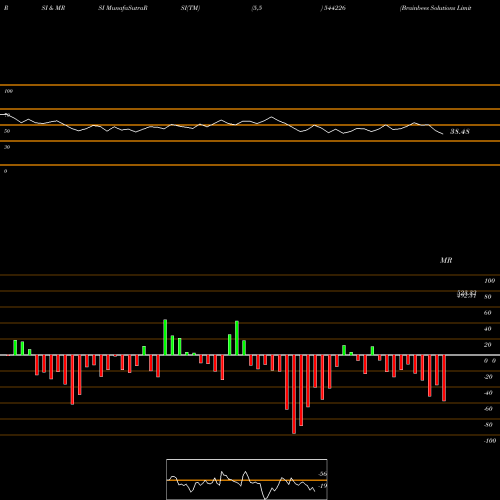Click the '60' label on MR axis

pyautogui.click(x=487, y=313)
